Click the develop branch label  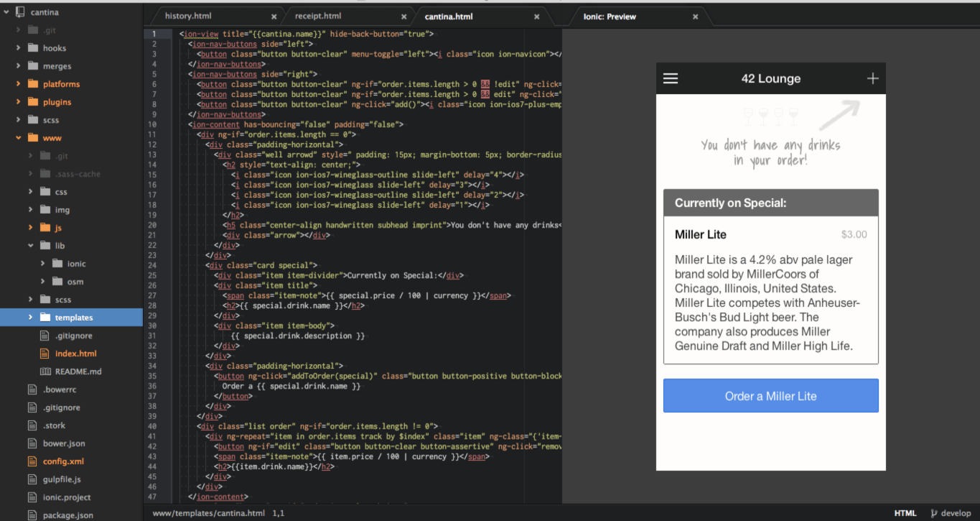pos(956,513)
